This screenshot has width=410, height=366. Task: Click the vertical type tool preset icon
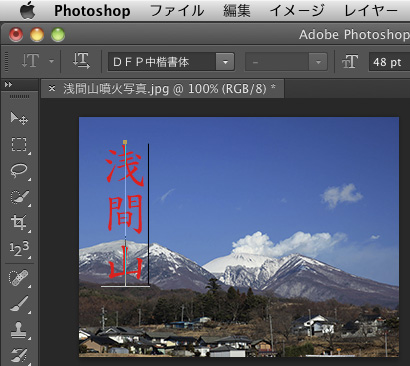(31, 61)
